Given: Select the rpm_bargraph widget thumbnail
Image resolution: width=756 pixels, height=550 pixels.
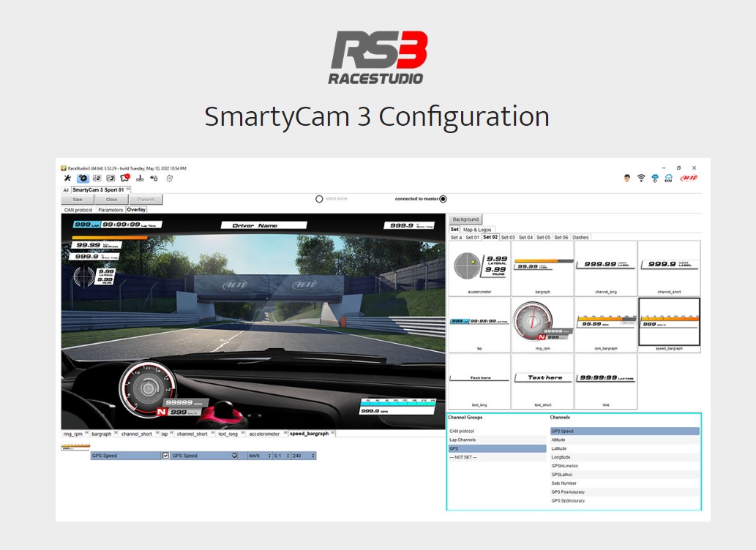Looking at the screenshot, I should tap(605, 325).
